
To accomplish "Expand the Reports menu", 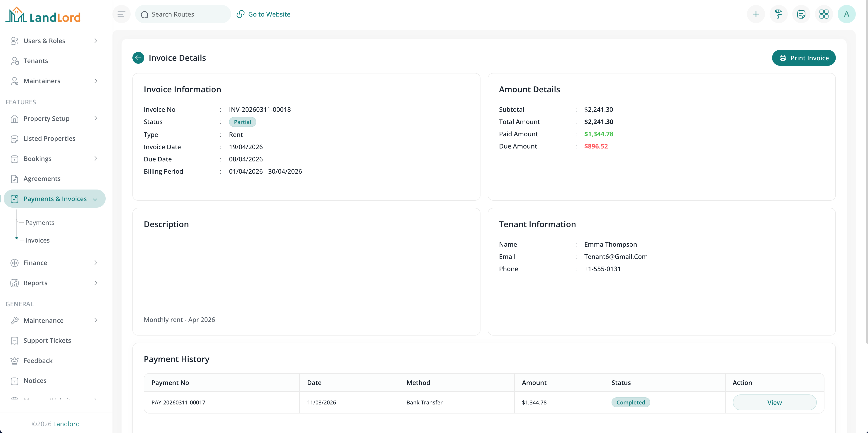I will click(x=35, y=283).
